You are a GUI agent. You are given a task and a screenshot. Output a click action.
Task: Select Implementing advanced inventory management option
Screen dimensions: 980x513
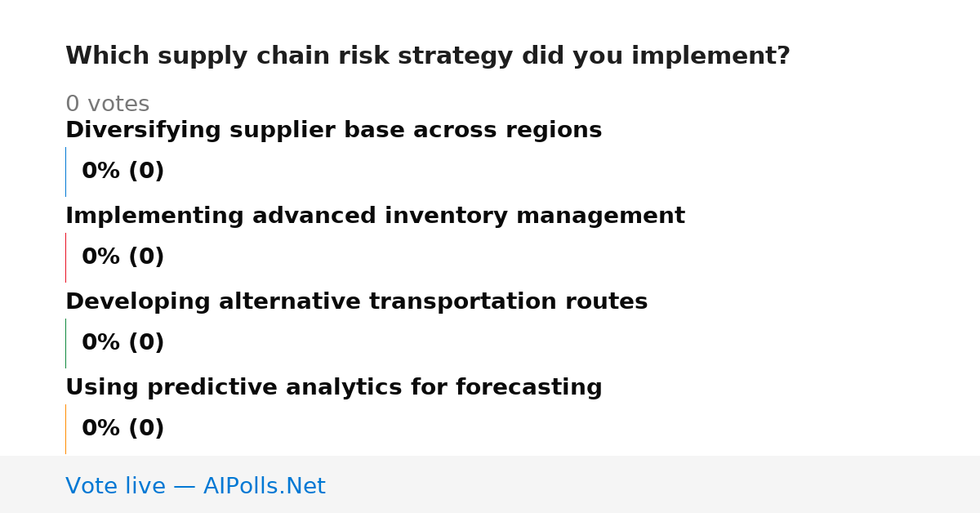(x=375, y=216)
